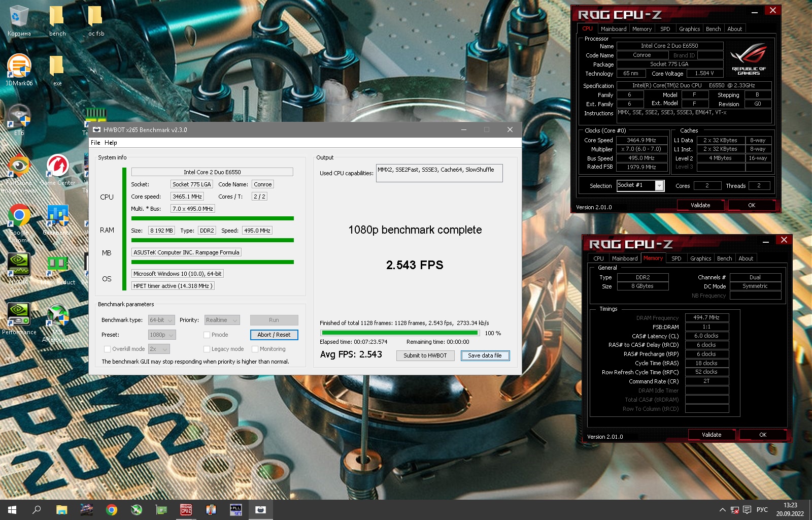Click the benchmark progress bar at 100 %
Viewport: 812px width, 520px height.
400,333
